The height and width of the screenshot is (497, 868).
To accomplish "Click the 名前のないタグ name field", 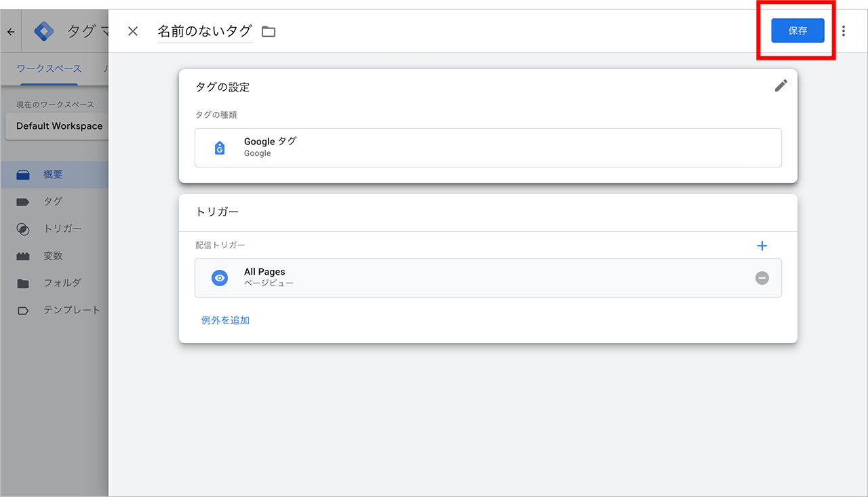I will click(203, 31).
